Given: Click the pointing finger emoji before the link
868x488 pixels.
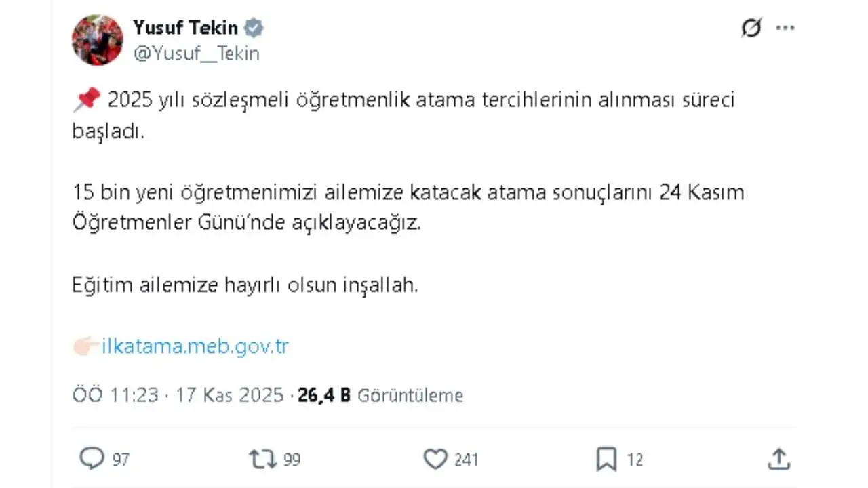Looking at the screenshot, I should point(86,346).
